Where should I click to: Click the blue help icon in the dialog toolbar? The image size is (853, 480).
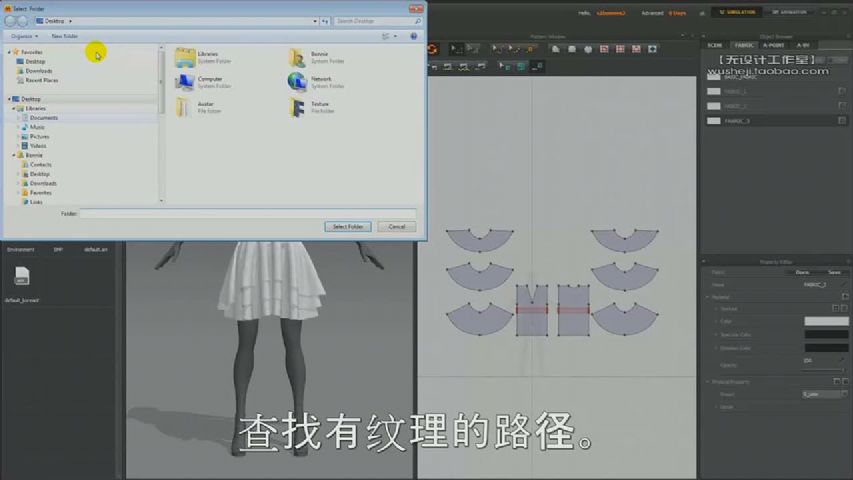point(413,36)
